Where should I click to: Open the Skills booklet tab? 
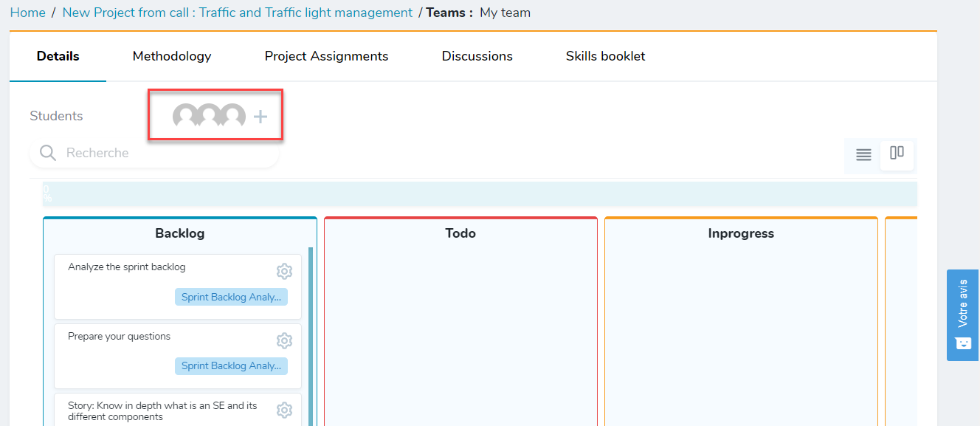click(605, 56)
